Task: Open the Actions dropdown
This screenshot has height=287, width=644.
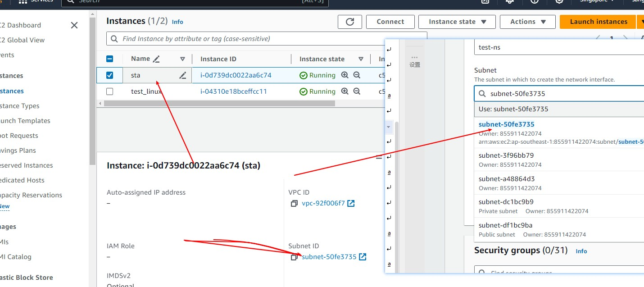Action: click(x=529, y=22)
